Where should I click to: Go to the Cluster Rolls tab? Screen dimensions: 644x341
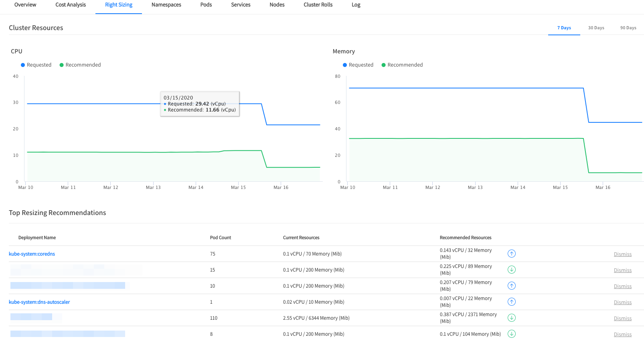(x=318, y=5)
